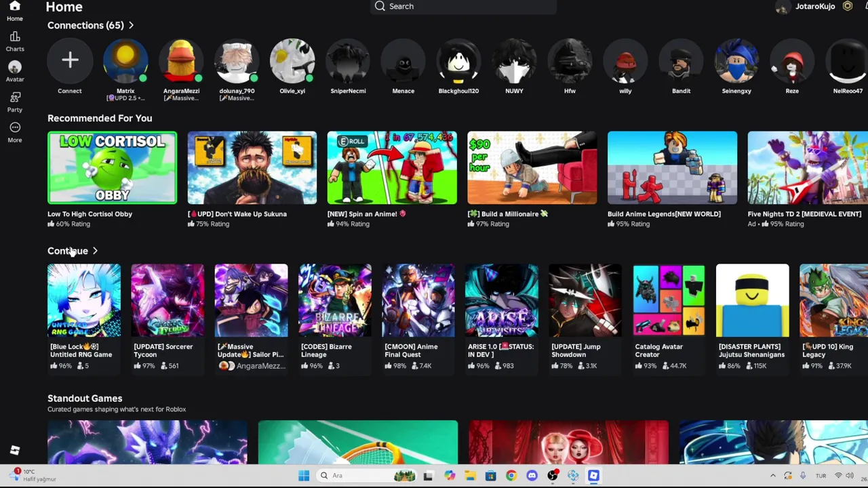Click the TUR language indicator
This screenshot has height=488, width=868.
click(821, 476)
